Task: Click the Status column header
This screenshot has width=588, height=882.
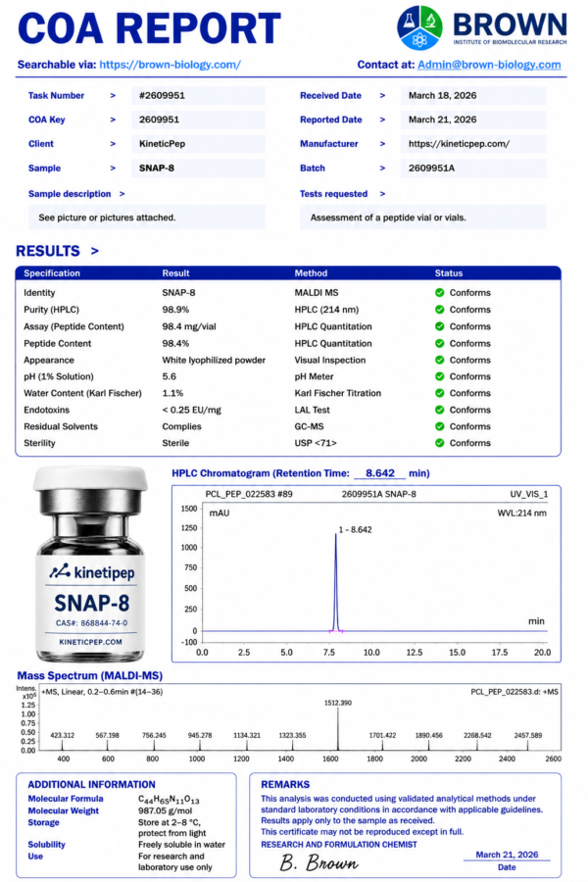Action: [x=449, y=273]
